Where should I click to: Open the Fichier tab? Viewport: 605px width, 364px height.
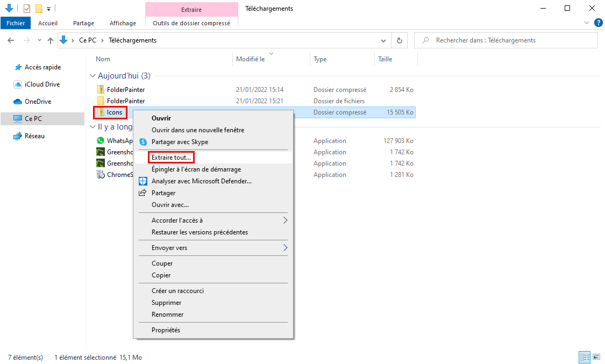[x=16, y=23]
